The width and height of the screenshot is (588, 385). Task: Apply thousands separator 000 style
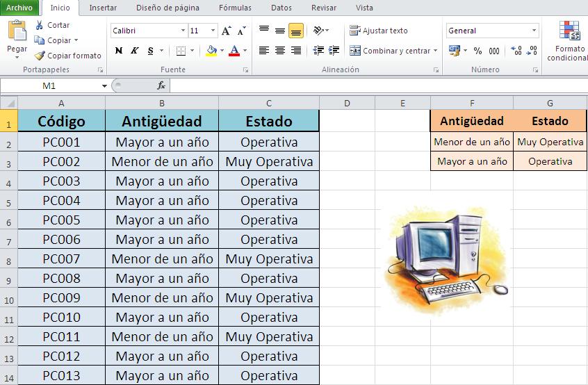pyautogui.click(x=494, y=51)
